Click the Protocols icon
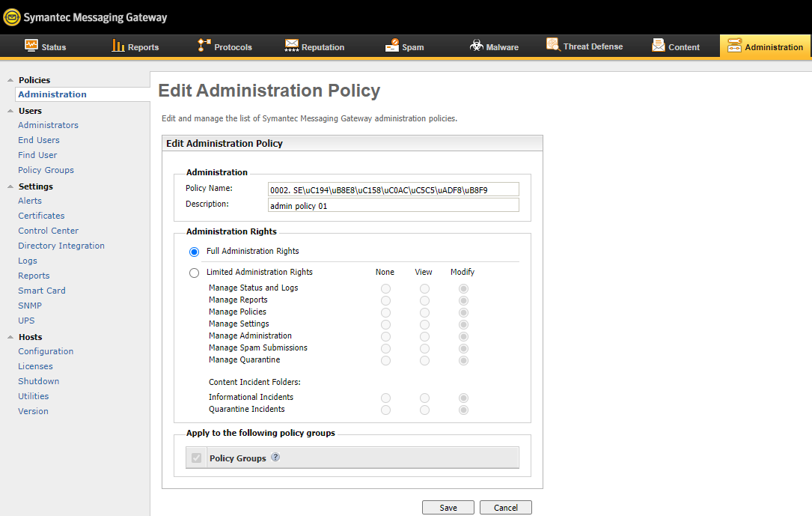Image resolution: width=812 pixels, height=516 pixels. [204, 46]
